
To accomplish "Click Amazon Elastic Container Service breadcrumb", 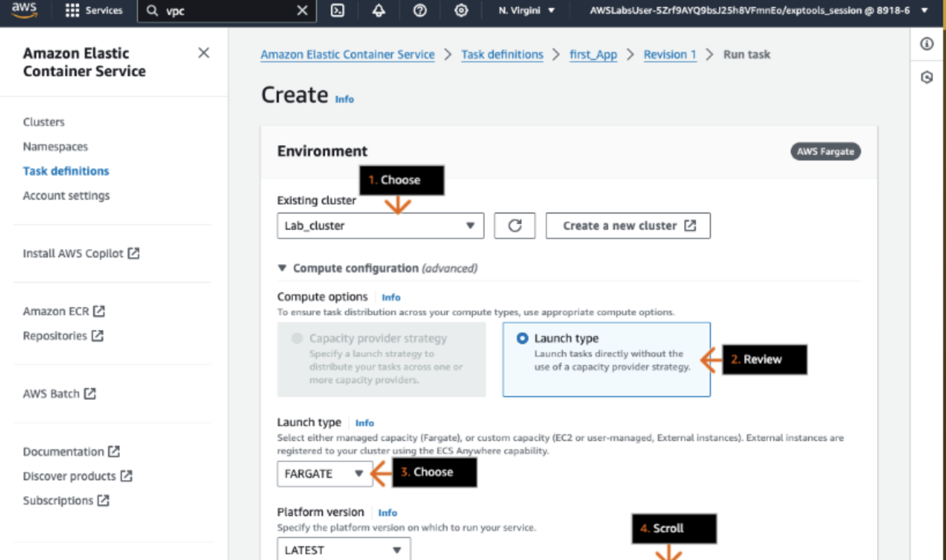I will (348, 54).
